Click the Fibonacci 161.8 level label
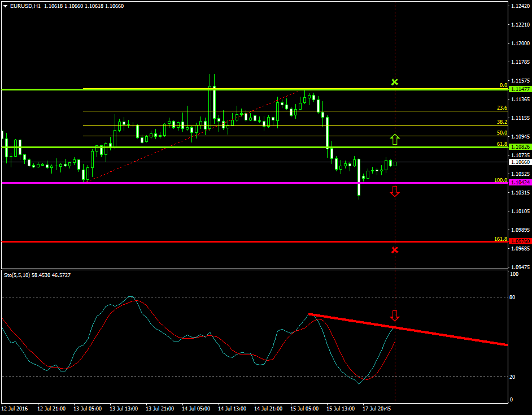The image size is (532, 415). point(500,239)
